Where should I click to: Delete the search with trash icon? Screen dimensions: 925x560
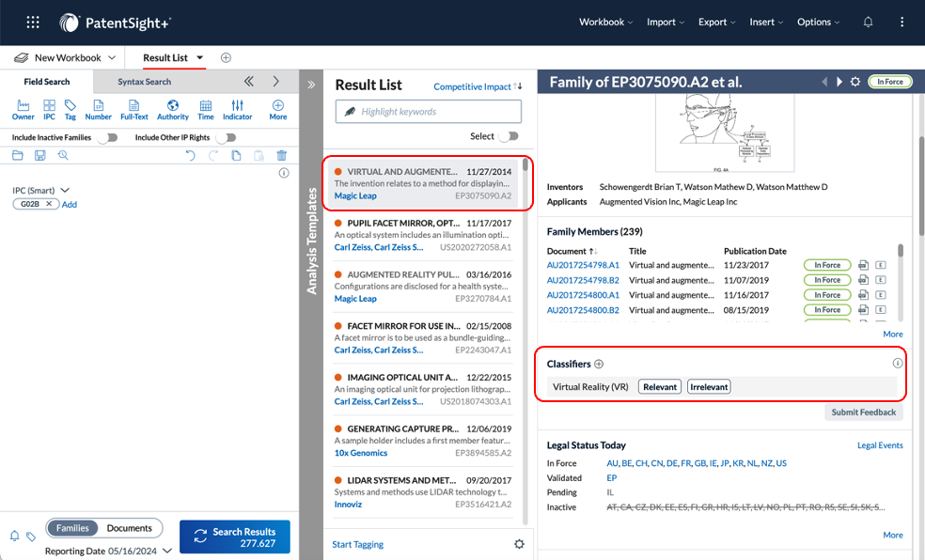click(282, 156)
